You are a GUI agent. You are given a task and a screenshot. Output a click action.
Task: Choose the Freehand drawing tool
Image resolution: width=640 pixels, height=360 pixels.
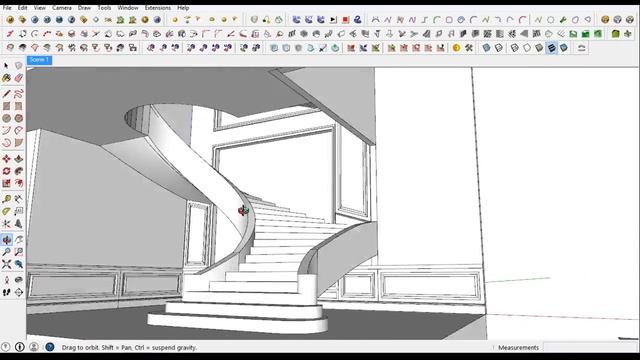click(x=18, y=94)
